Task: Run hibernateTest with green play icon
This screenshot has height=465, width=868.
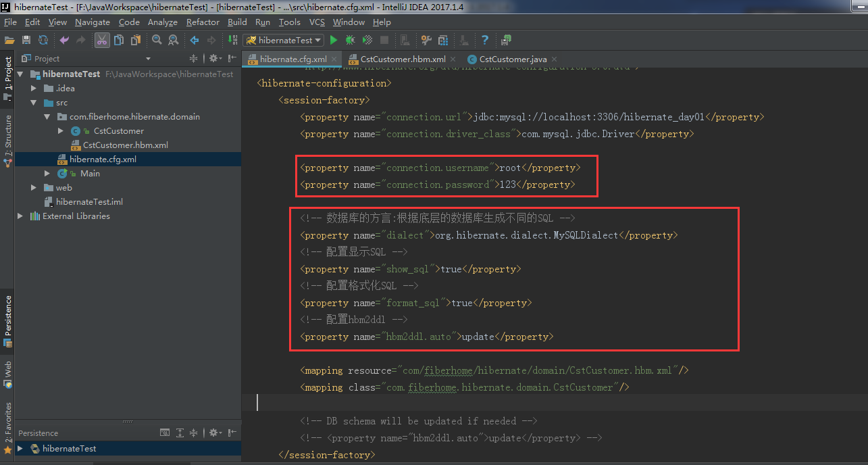Action: 334,41
